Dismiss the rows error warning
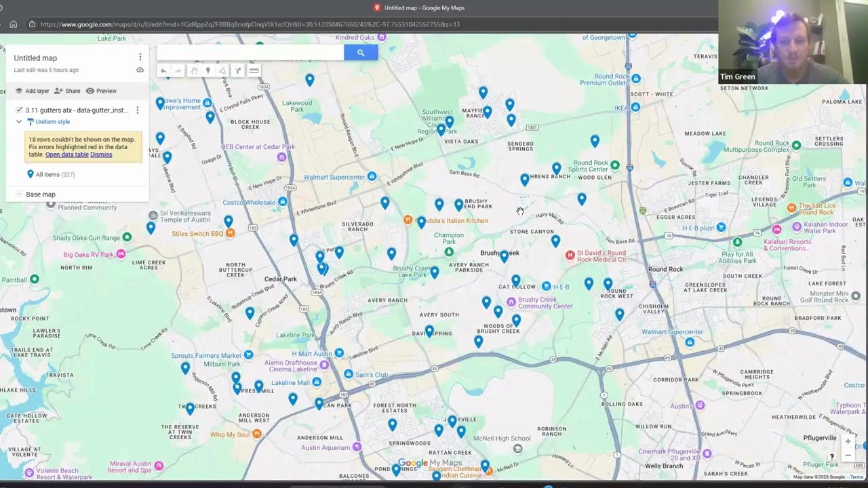The height and width of the screenshot is (488, 868). 101,155
